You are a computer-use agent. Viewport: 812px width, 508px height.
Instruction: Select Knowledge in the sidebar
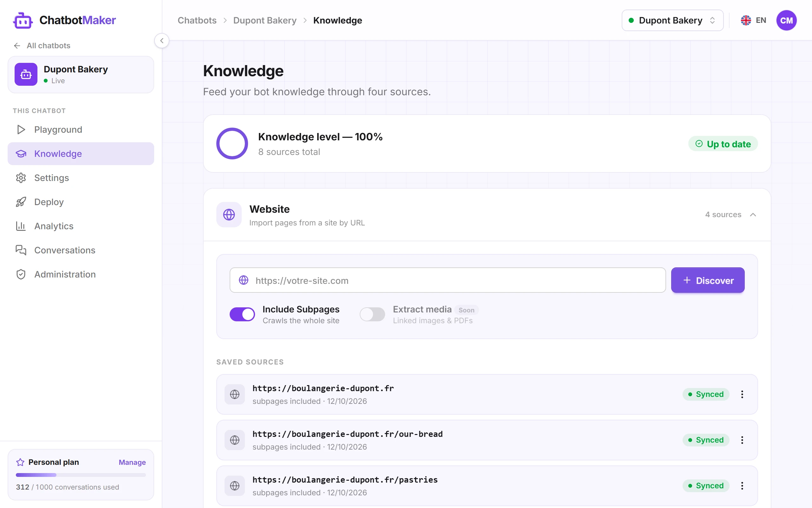[x=81, y=154]
